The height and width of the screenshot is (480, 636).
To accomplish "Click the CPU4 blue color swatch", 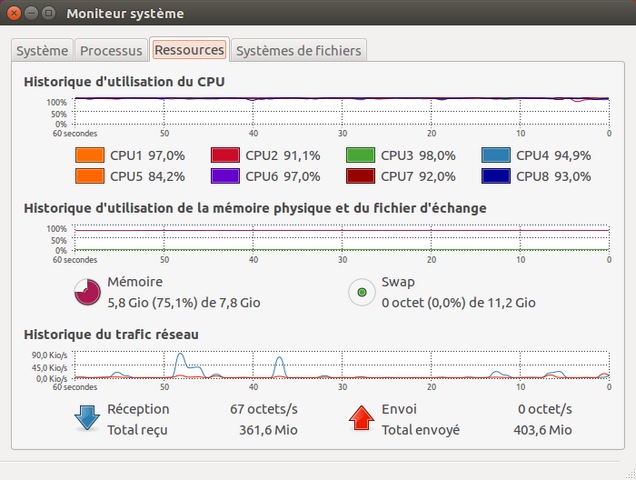I will point(497,155).
